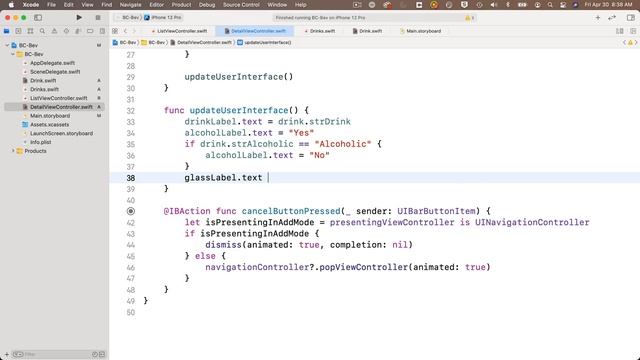Click line number 38 in the gutter
The width and height of the screenshot is (640, 360).
(131, 178)
